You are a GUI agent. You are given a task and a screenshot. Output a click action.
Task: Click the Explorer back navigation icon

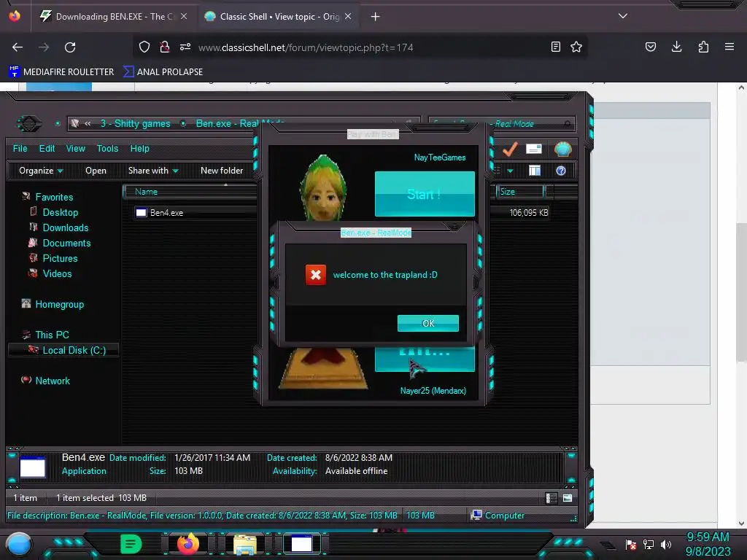(29, 124)
